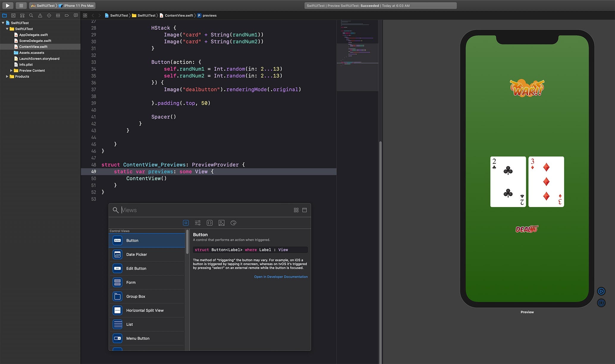Expand the Products folder

pyautogui.click(x=7, y=76)
